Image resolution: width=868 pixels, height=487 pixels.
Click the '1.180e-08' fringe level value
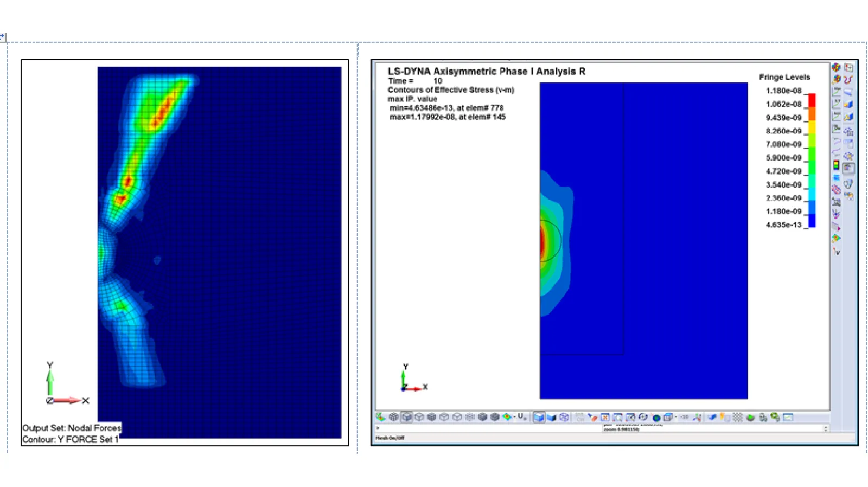[783, 91]
